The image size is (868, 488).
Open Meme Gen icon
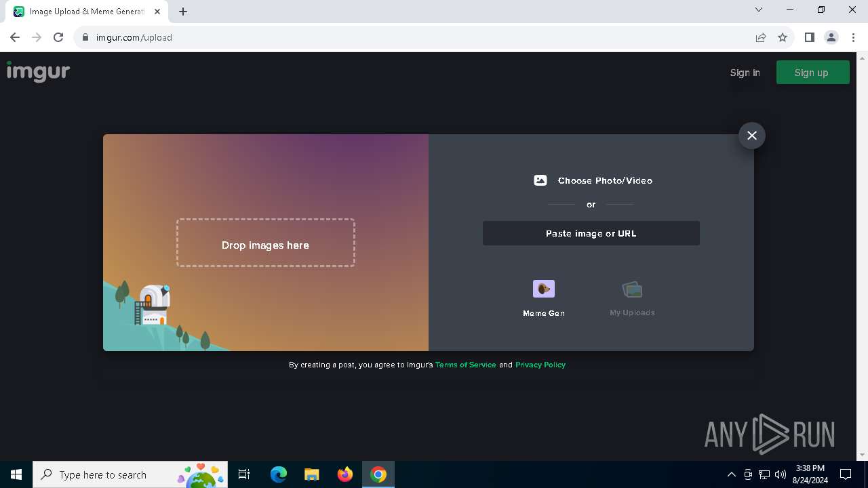(544, 289)
